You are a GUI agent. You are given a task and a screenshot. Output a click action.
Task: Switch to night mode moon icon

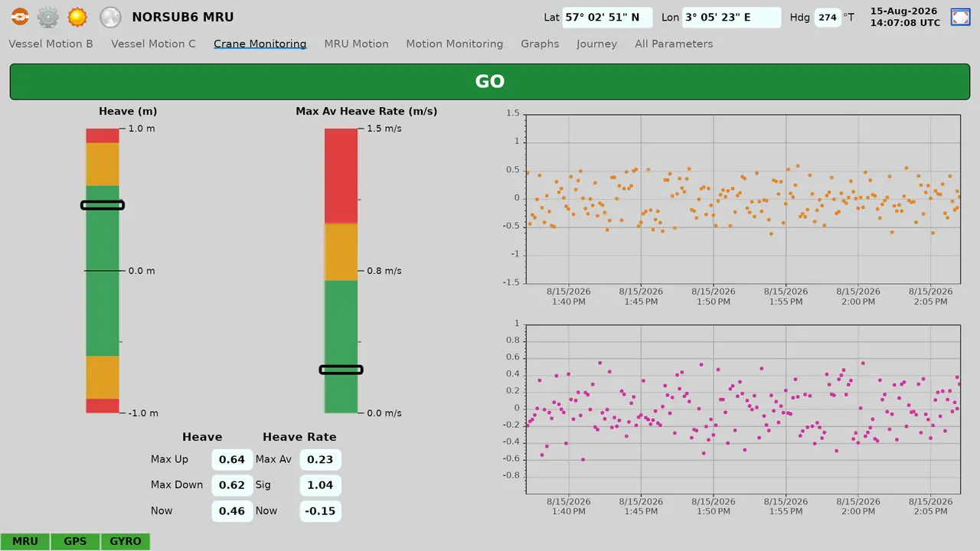point(111,17)
